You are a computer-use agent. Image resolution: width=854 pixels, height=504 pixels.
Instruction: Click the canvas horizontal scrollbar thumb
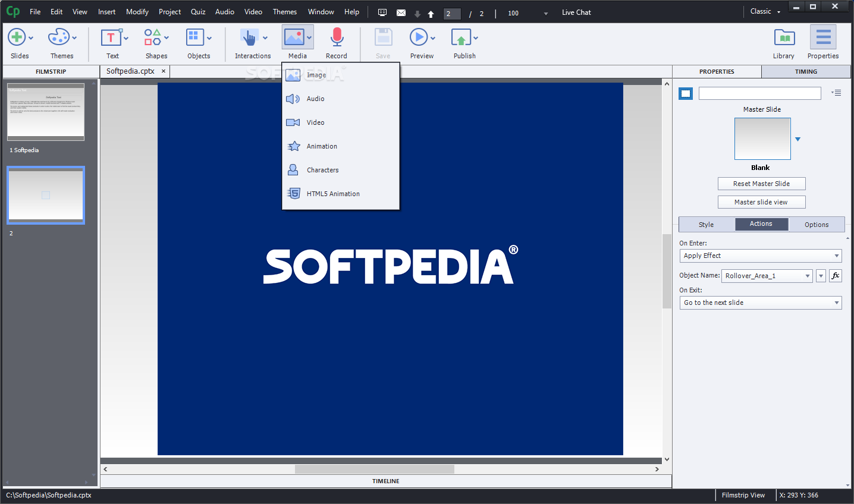click(x=375, y=469)
